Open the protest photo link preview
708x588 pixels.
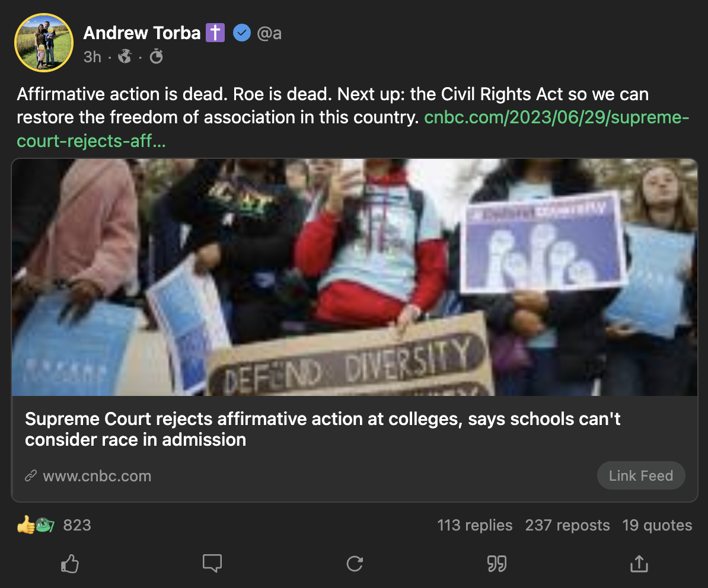[x=355, y=277]
